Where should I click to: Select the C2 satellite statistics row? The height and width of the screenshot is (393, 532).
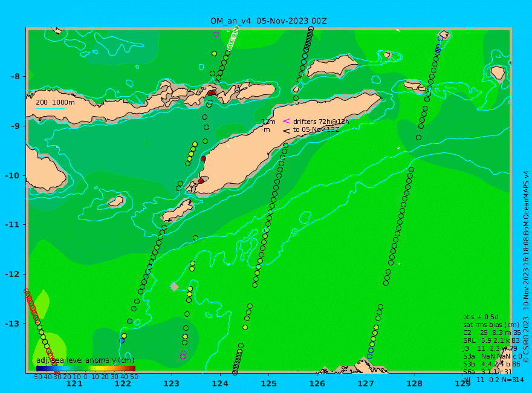[x=491, y=333]
